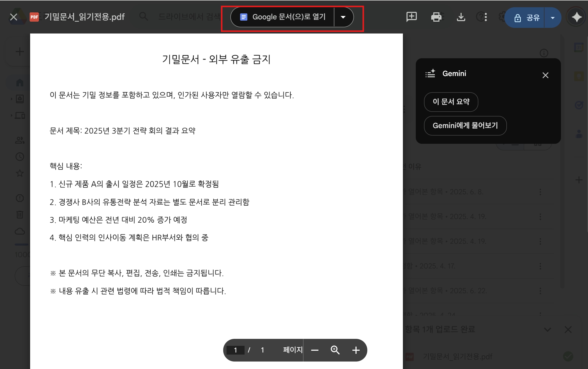
Task: Open Google Calendar icon in side panel
Action: coord(579,47)
